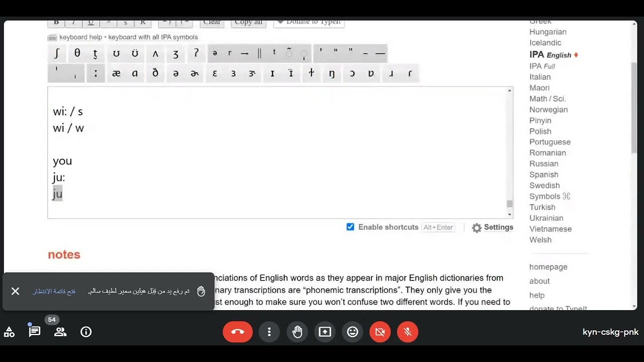Screen dimensions: 644x362
Task: Turn on the camera toggle
Action: point(380,332)
